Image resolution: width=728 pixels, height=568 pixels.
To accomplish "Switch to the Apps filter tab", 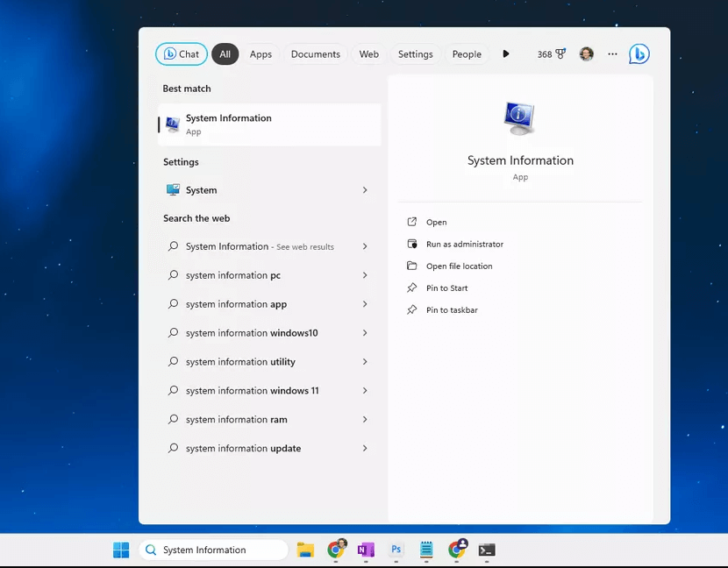I will click(261, 54).
